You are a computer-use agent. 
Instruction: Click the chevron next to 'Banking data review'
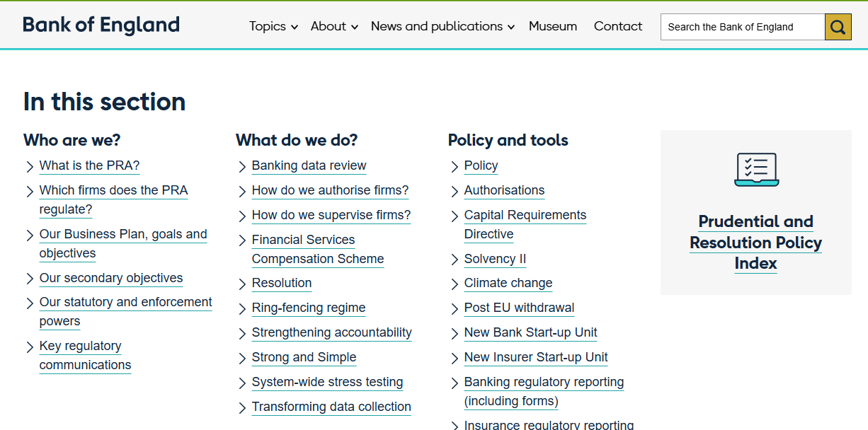(x=241, y=166)
